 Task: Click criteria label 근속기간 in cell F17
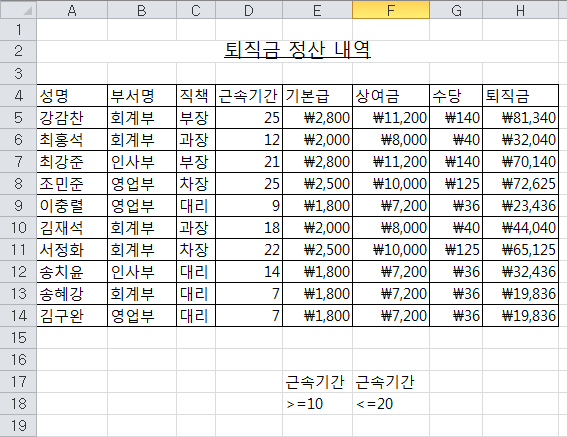point(391,382)
